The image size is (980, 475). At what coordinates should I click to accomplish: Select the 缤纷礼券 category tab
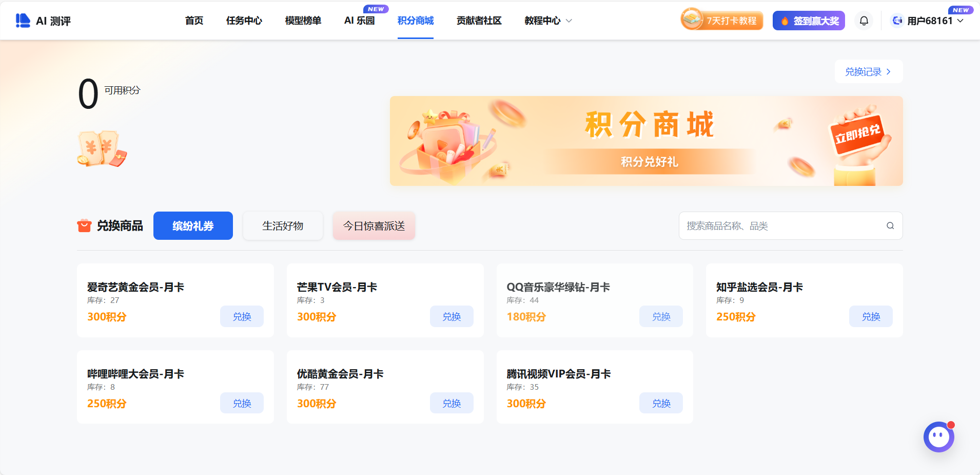coord(193,225)
